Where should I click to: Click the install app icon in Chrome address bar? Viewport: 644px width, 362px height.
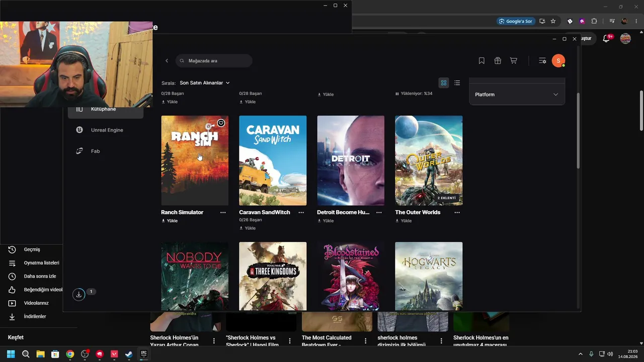click(x=542, y=21)
